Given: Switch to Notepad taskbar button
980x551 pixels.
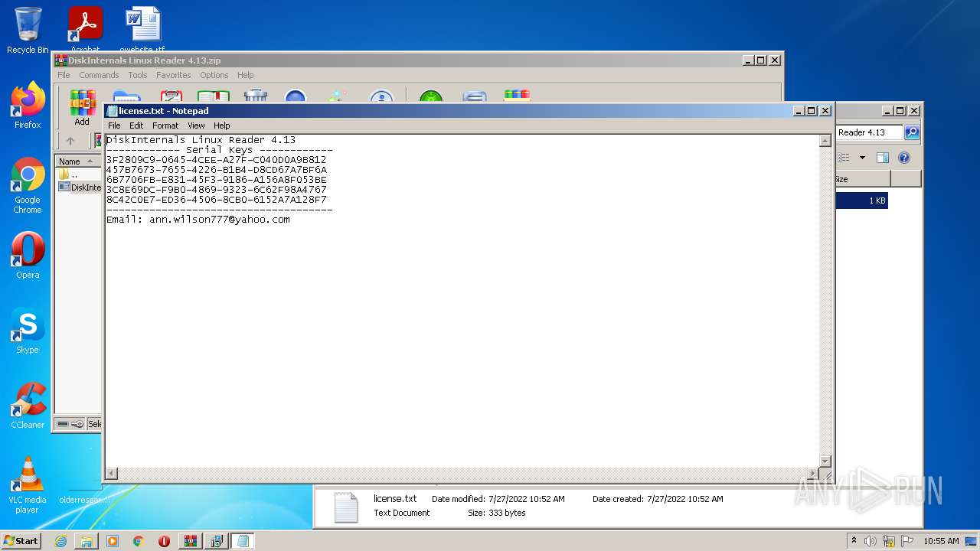Looking at the screenshot, I should [x=243, y=541].
